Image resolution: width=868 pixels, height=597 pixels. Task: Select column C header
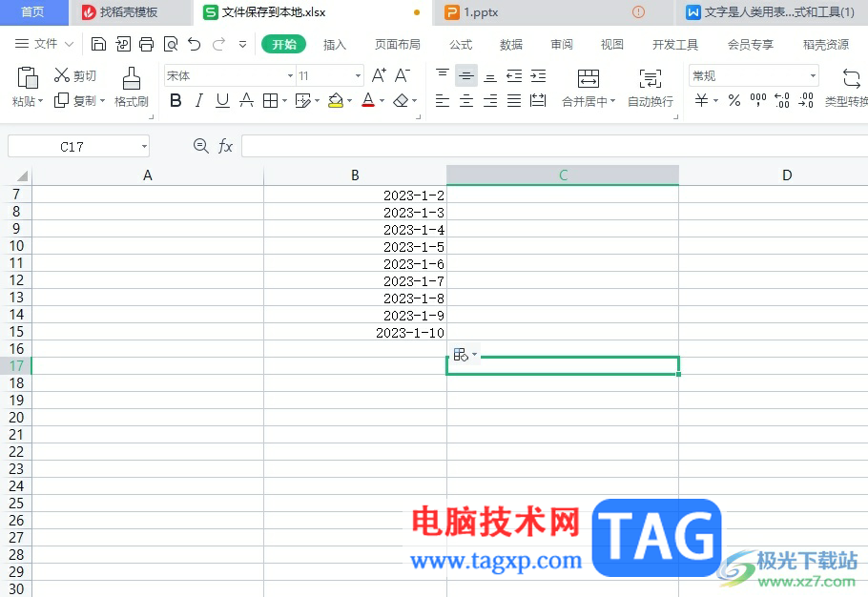tap(563, 175)
